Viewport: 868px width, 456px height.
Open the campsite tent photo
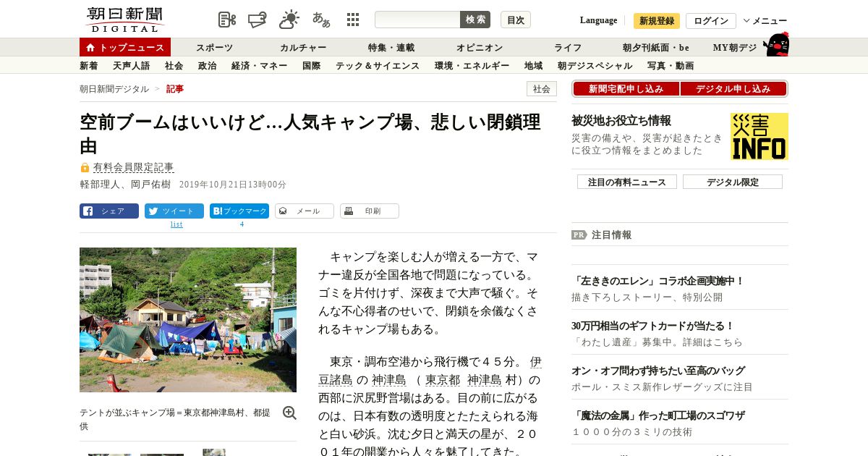coord(188,320)
